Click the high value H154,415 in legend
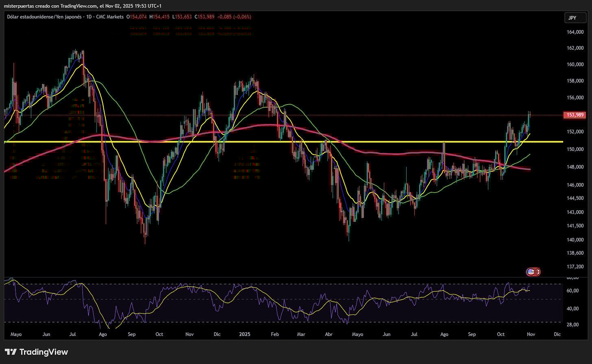 (x=159, y=17)
